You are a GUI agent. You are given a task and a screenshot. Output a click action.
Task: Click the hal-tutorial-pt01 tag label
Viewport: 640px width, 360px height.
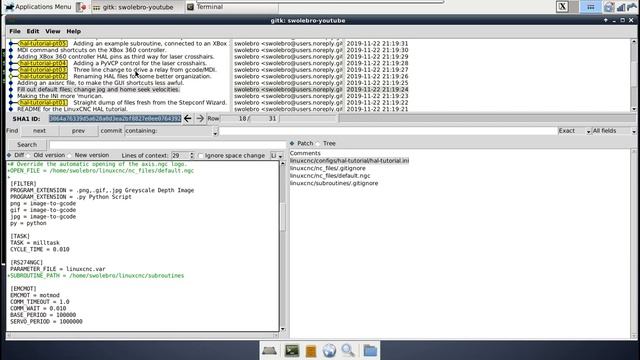[43, 102]
